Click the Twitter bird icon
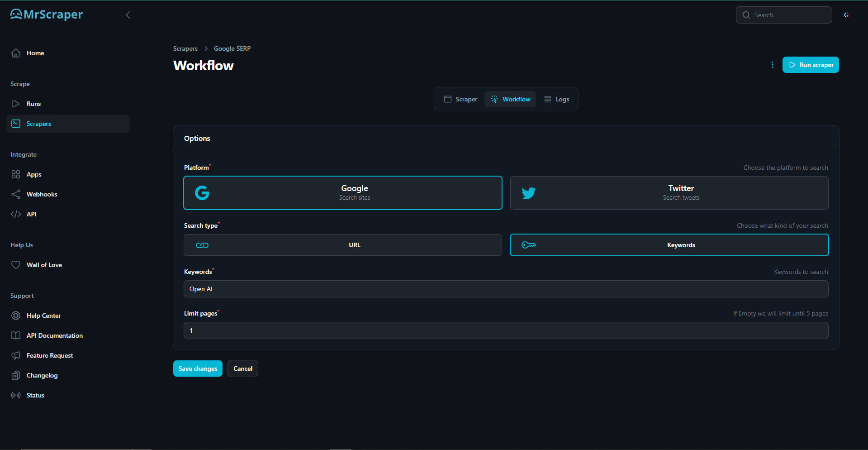 [529, 193]
